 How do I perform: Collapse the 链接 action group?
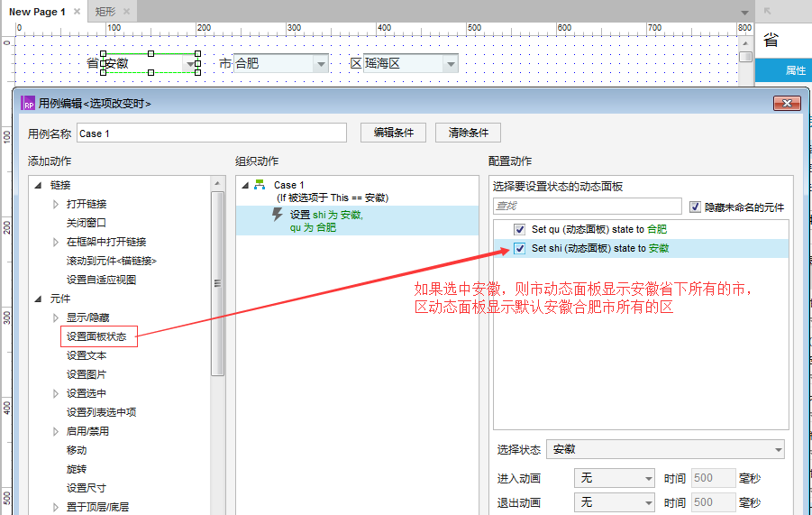(38, 185)
